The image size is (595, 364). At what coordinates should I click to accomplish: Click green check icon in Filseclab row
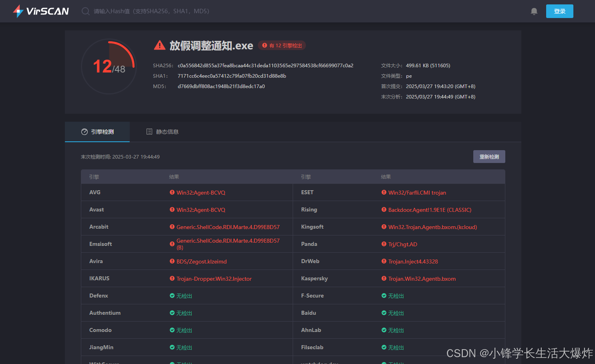click(384, 347)
